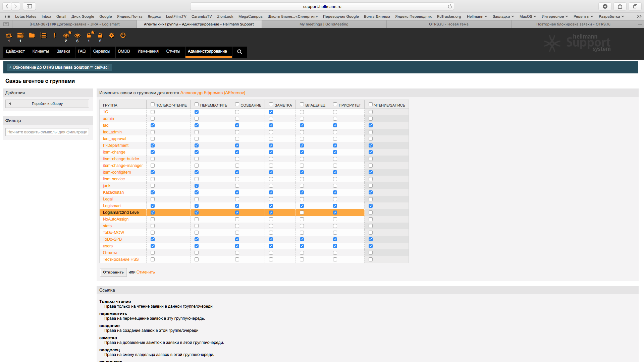
Task: Open the Заявки navigation menu
Action: [x=63, y=52]
